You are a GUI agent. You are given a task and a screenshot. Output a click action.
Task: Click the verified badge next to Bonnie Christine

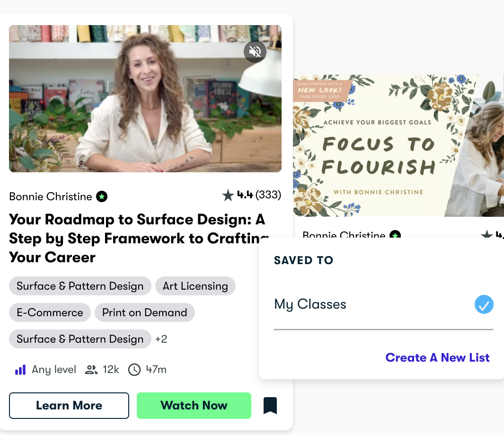point(102,196)
